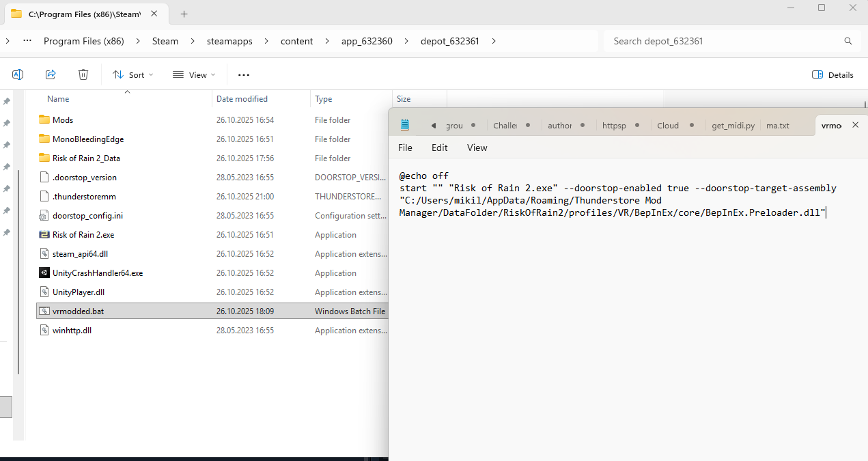
Task: Select the doorstop_config.ini file
Action: [x=87, y=215]
